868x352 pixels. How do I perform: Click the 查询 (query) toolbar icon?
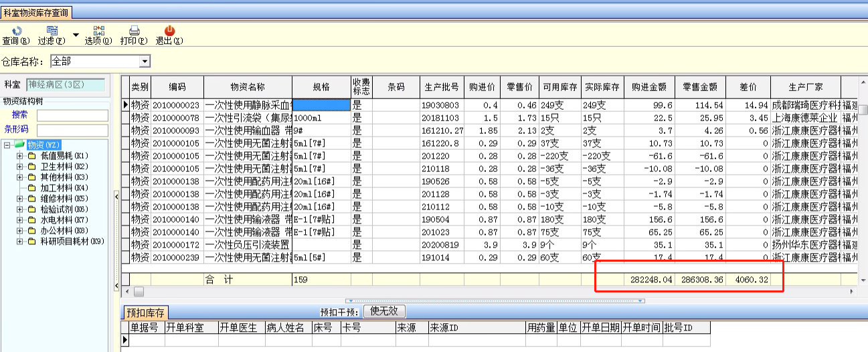(x=16, y=30)
